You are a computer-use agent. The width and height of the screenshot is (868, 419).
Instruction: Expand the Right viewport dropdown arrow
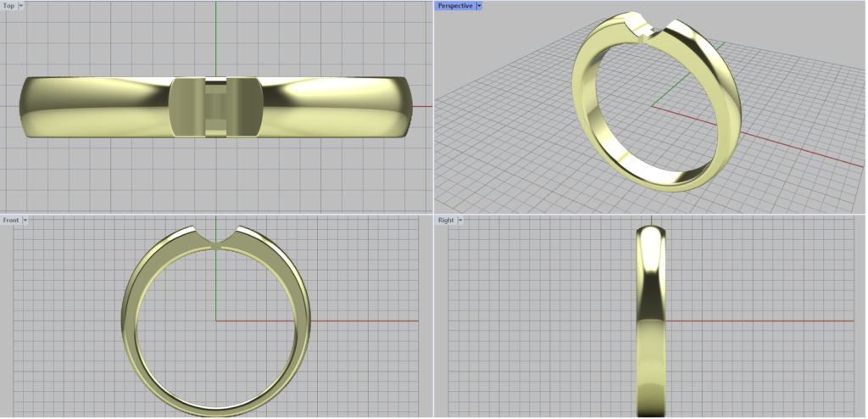click(x=461, y=221)
